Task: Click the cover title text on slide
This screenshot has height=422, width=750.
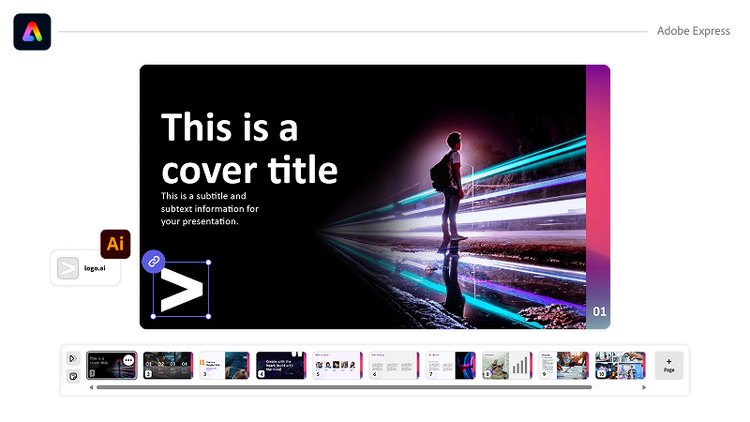Action: 249,148
